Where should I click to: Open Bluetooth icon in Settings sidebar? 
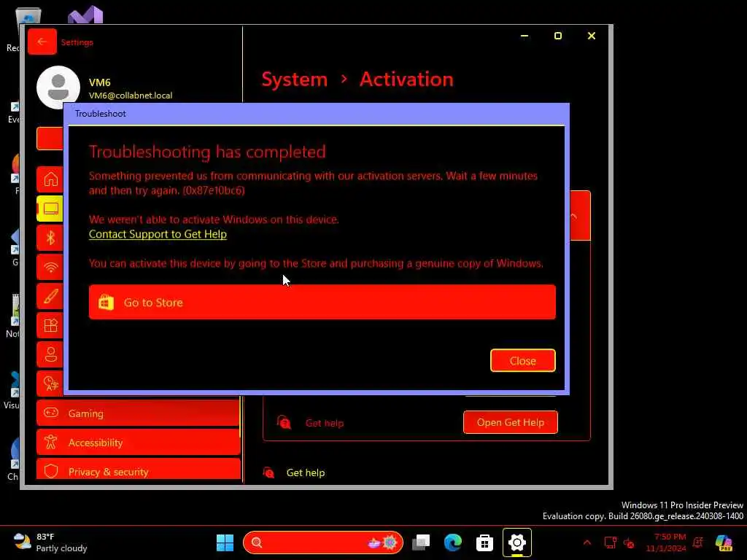(50, 238)
